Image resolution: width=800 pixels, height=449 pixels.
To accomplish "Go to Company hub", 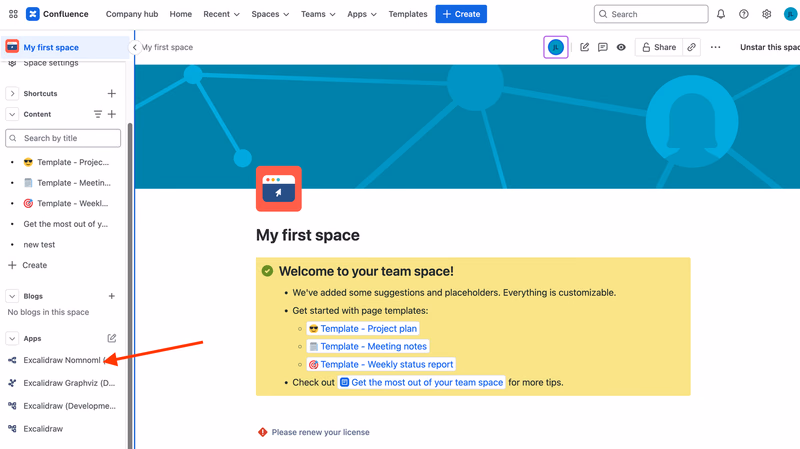I will pos(132,14).
